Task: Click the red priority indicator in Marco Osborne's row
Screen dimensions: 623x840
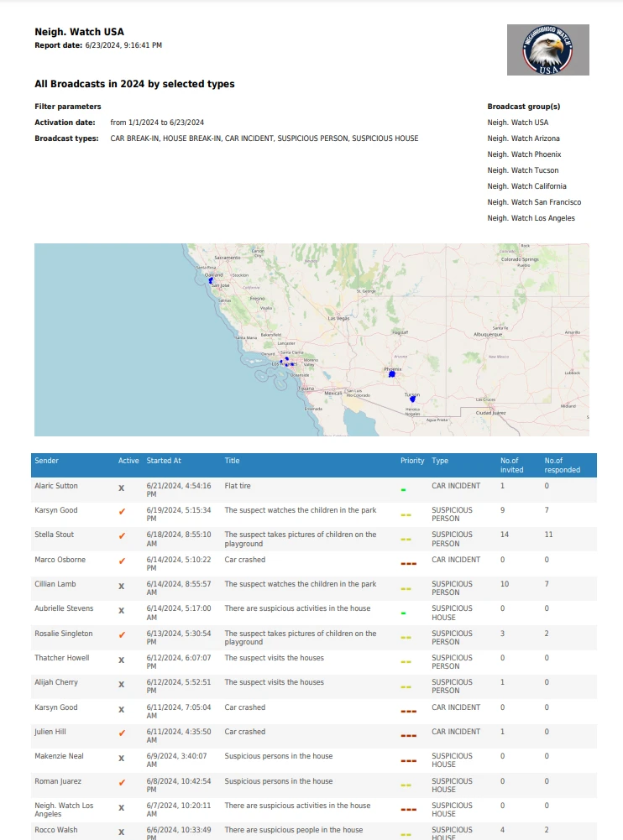Action: (408, 563)
